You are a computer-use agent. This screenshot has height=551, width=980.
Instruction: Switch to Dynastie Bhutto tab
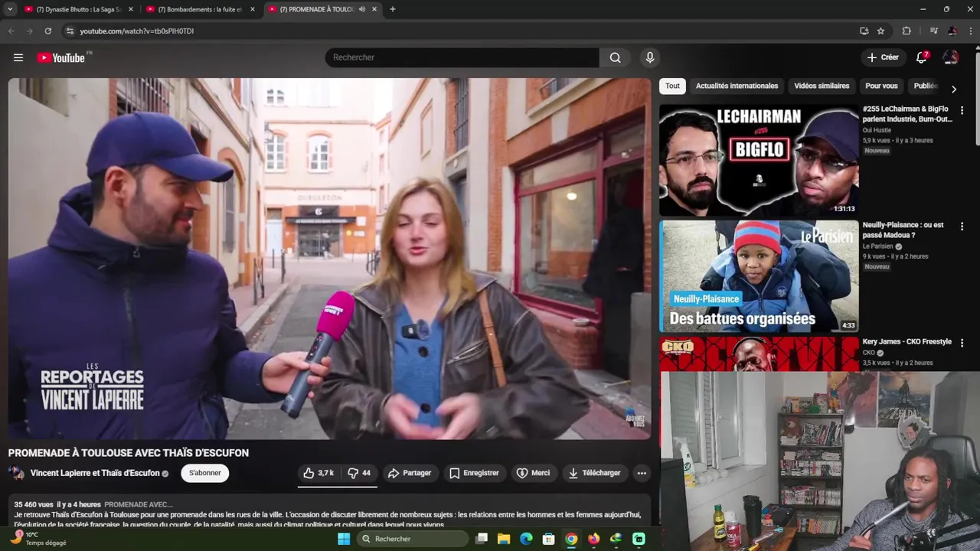coord(78,9)
